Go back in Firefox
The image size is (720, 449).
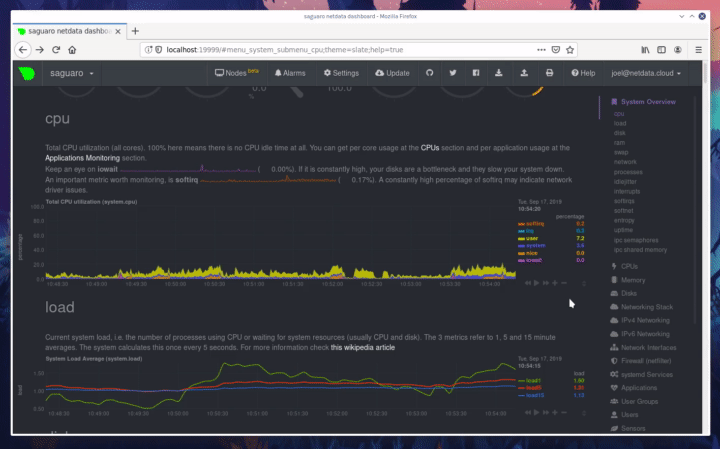pos(23,50)
